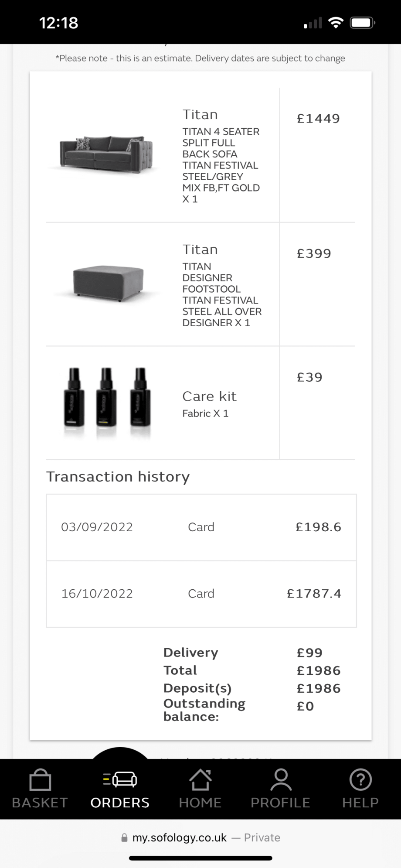
Task: Tap the battery status icon
Action: coord(363,23)
